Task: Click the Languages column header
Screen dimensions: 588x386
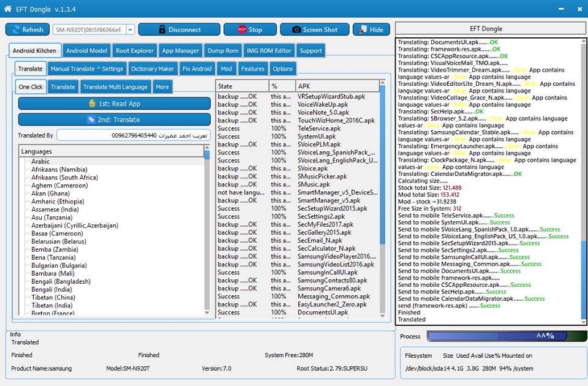Action: click(x=111, y=151)
